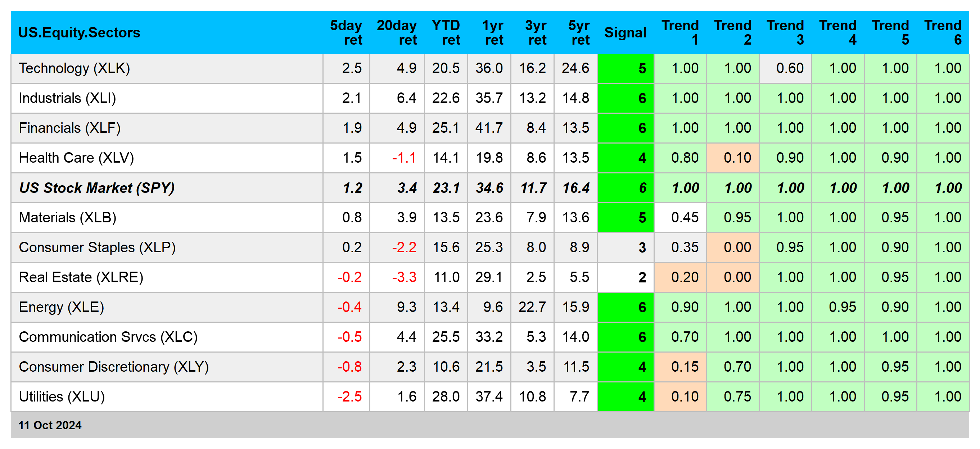Select the US Stock Market (SPY) label
This screenshot has height=449, width=980.
pyautogui.click(x=96, y=188)
